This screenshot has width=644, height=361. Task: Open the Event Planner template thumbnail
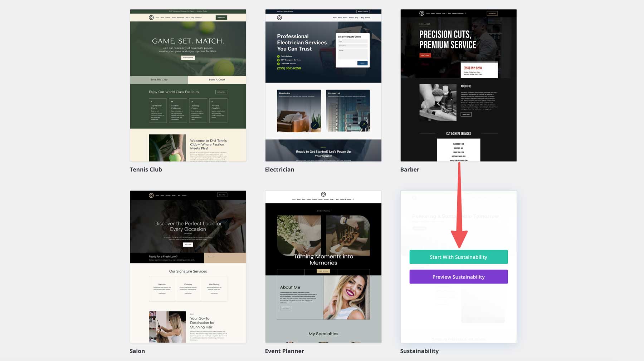click(x=323, y=266)
